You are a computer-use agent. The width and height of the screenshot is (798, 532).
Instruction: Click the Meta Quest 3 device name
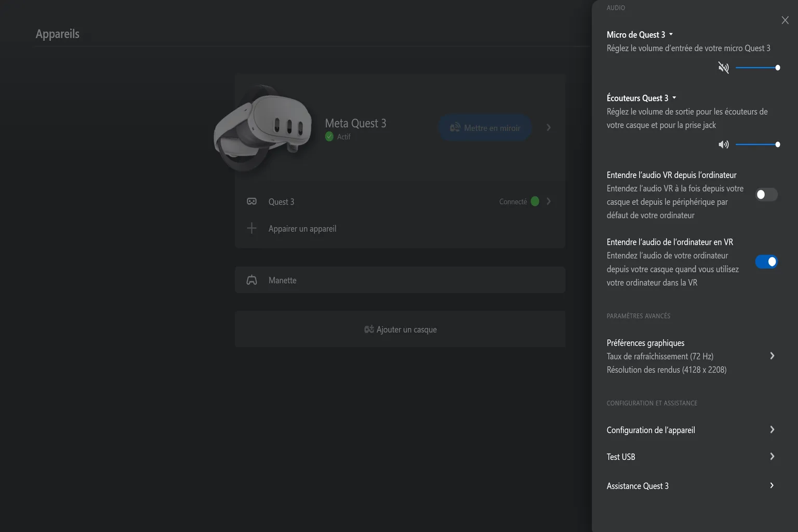pyautogui.click(x=355, y=123)
